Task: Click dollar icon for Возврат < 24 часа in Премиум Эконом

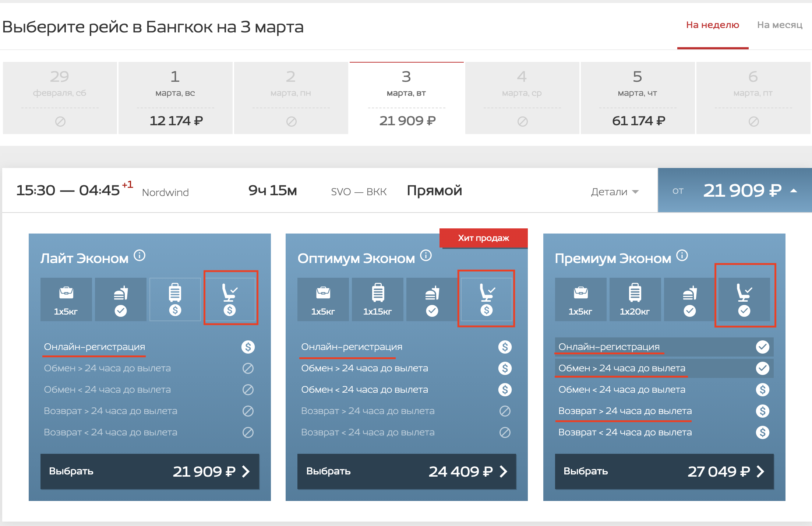Action: pyautogui.click(x=763, y=432)
